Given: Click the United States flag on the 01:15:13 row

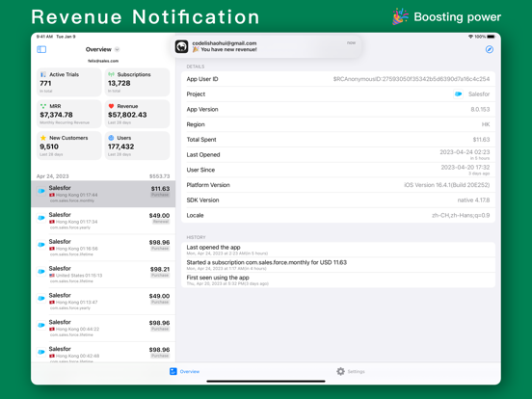Looking at the screenshot, I should tap(52, 276).
